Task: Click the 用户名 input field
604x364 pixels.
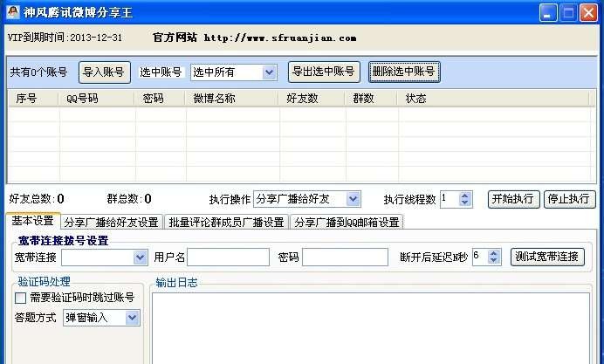Action: (228, 257)
